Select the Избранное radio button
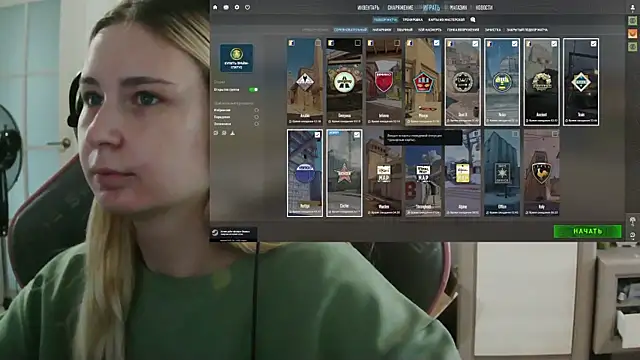The height and width of the screenshot is (360, 640). (x=256, y=110)
